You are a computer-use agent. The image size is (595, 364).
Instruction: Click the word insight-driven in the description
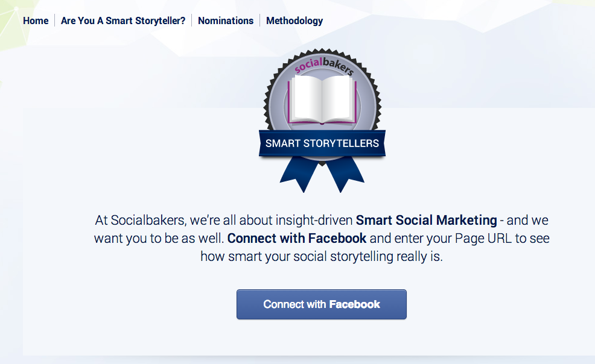(314, 220)
